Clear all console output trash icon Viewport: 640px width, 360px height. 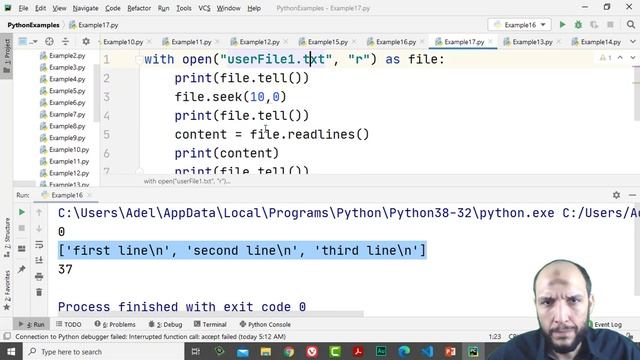39,292
